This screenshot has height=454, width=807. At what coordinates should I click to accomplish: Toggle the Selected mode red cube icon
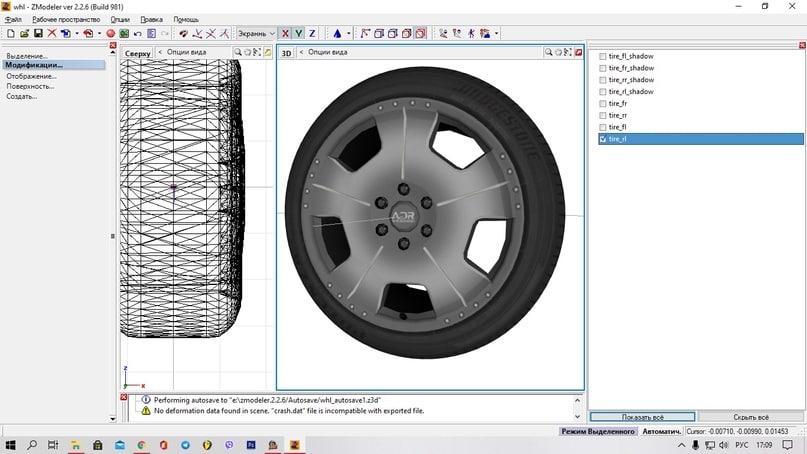click(x=420, y=33)
